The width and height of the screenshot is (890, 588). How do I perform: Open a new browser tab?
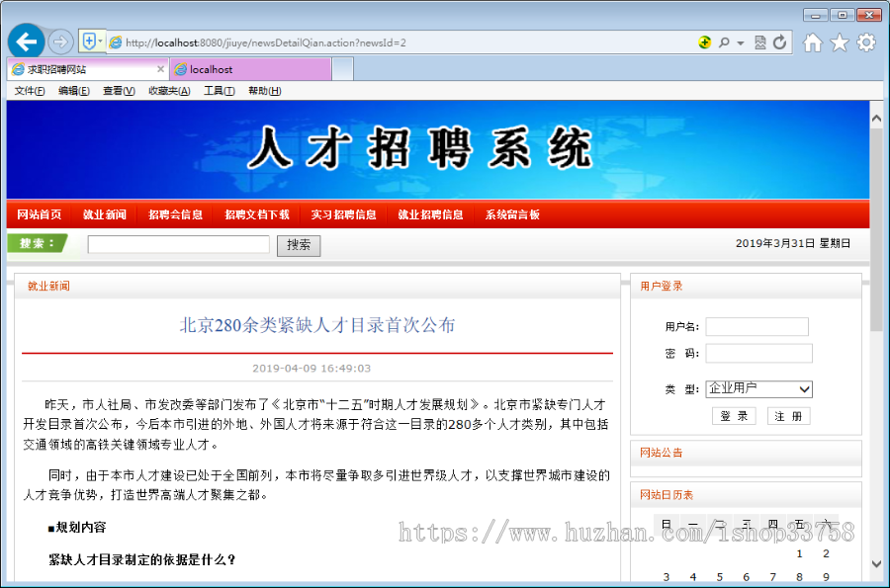pos(341,69)
